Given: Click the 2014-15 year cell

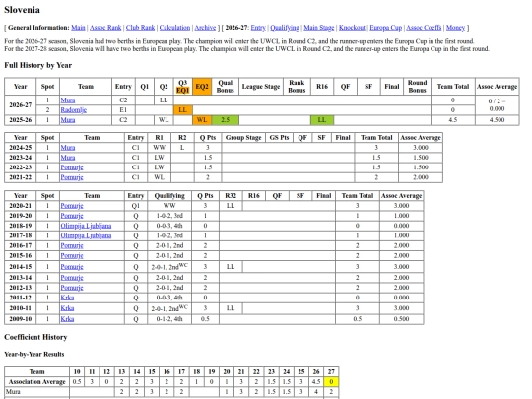Looking at the screenshot, I should pyautogui.click(x=21, y=267).
